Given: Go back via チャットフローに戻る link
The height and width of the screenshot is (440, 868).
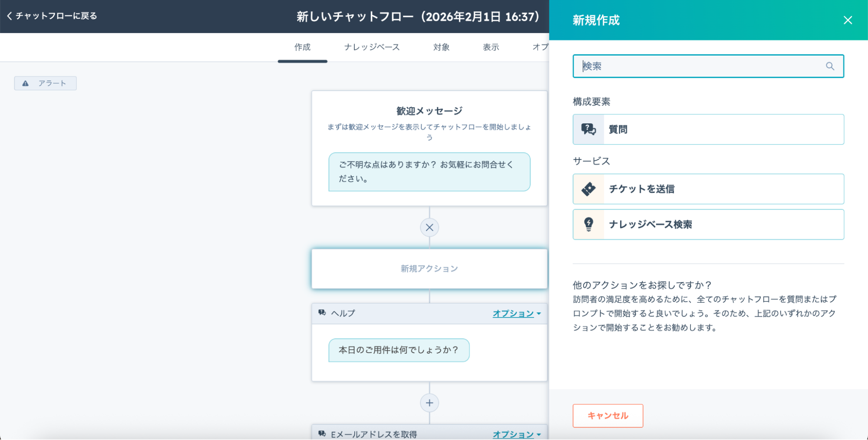Looking at the screenshot, I should coord(52,16).
